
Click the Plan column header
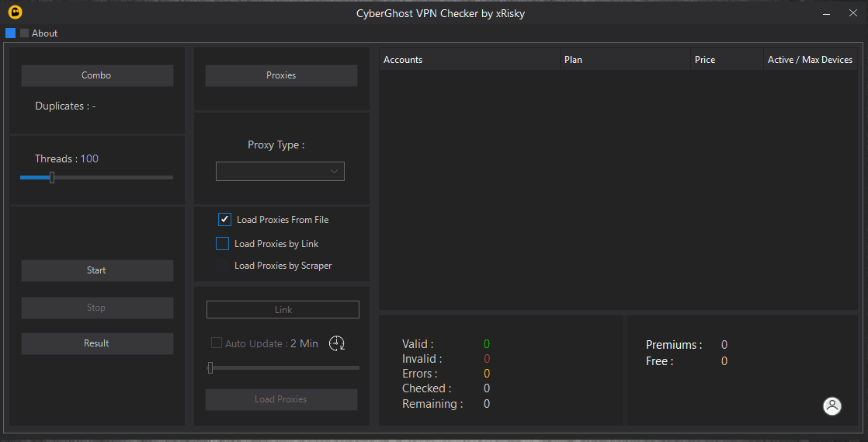(x=625, y=60)
